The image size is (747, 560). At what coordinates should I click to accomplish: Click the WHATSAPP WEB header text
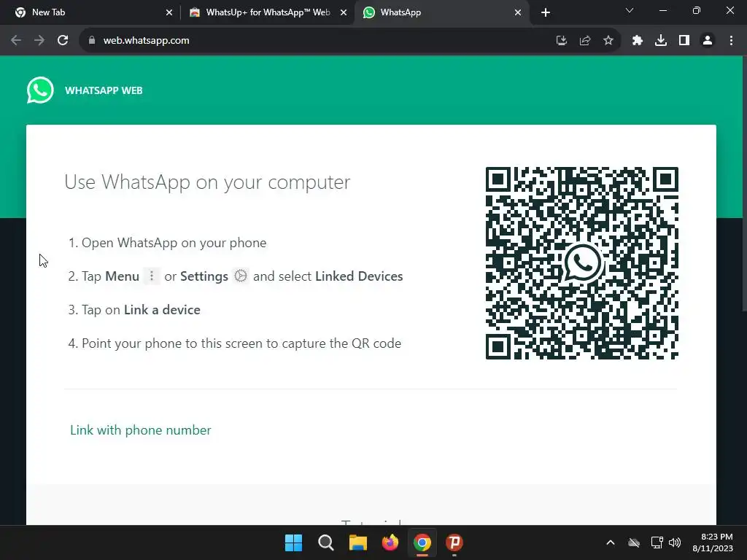tap(104, 90)
